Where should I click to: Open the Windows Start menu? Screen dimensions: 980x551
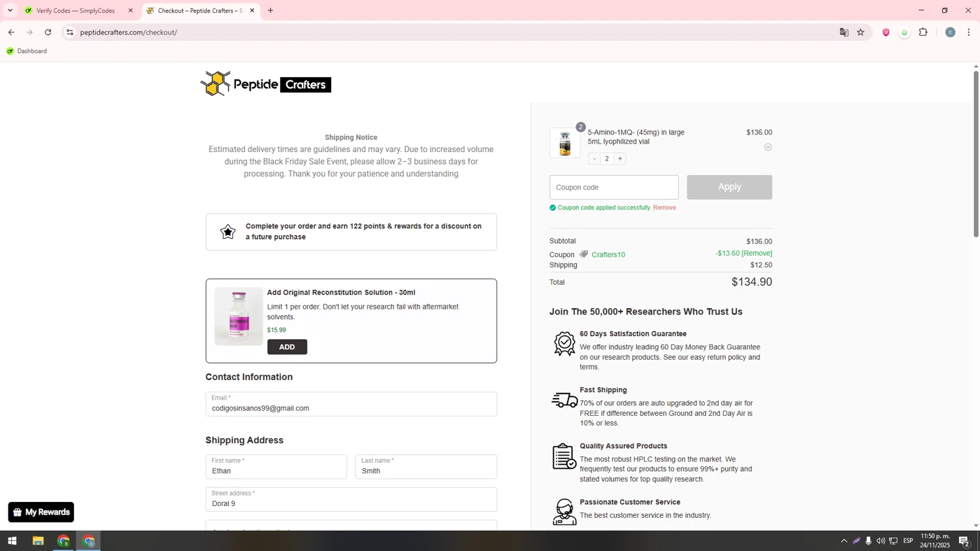[12, 541]
